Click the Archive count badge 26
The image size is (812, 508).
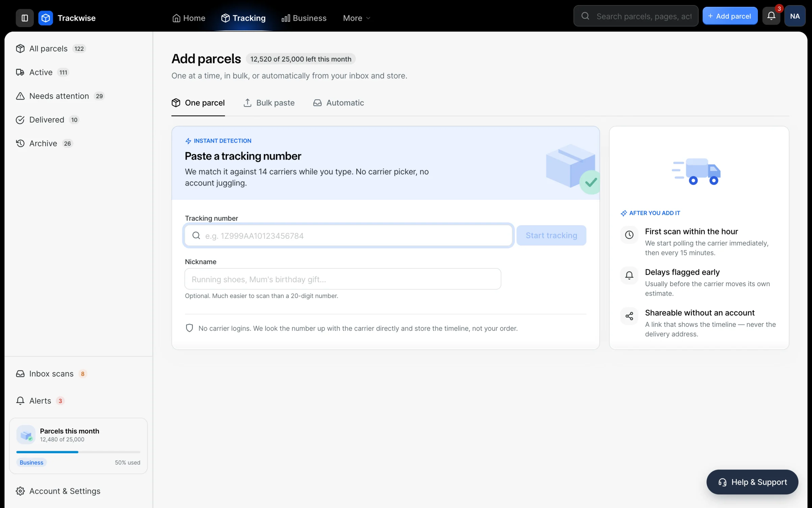(x=67, y=143)
